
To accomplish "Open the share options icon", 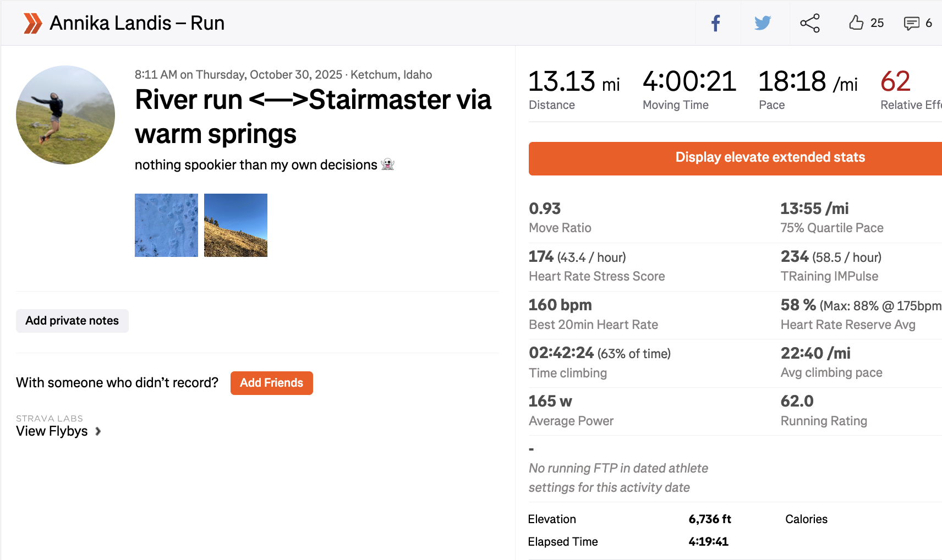I will (x=809, y=23).
